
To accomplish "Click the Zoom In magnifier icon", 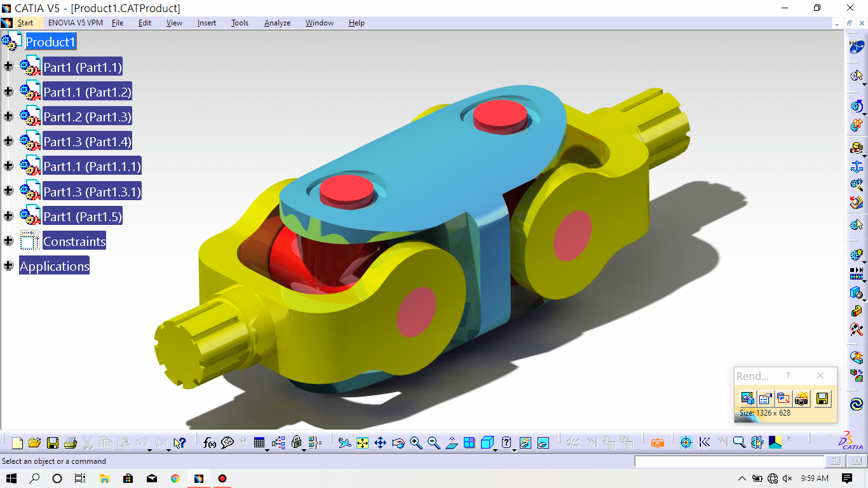I will coord(416,443).
